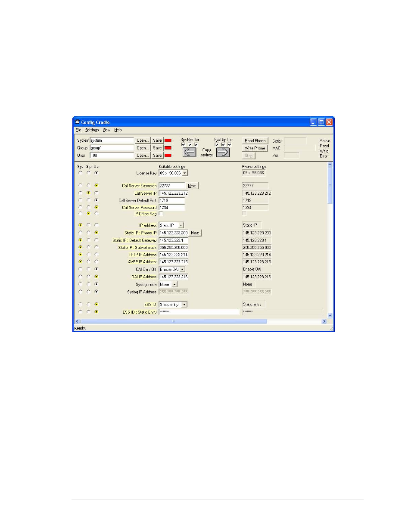Open the View menu

click(x=106, y=130)
